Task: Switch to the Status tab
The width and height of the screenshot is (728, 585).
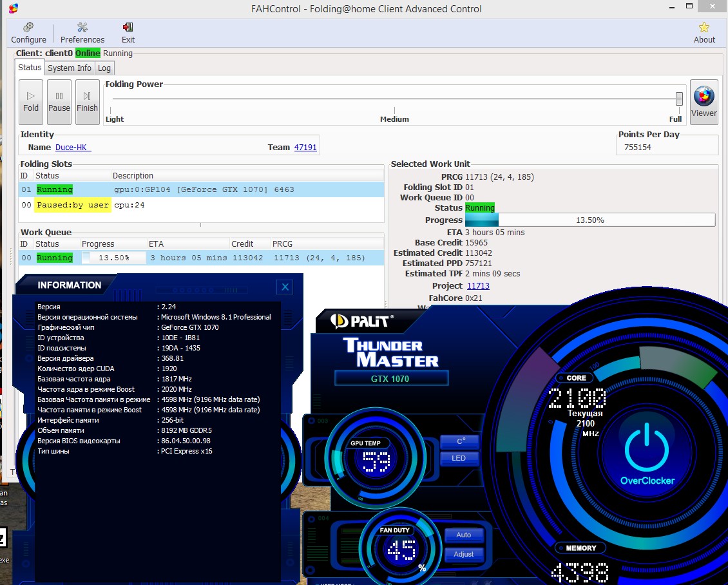Action: (x=30, y=67)
